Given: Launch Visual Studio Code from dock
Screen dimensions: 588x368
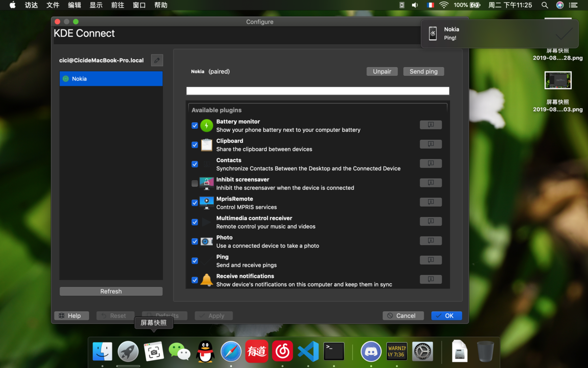Looking at the screenshot, I should [308, 351].
